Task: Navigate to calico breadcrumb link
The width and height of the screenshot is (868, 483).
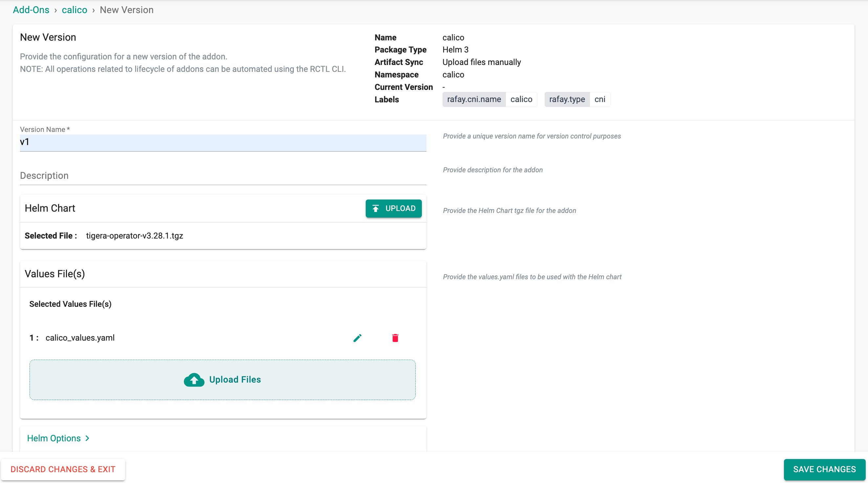Action: pos(75,10)
